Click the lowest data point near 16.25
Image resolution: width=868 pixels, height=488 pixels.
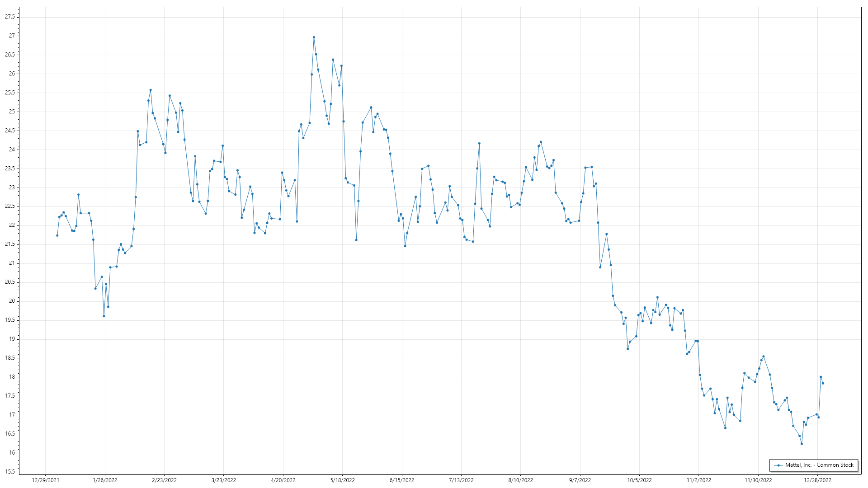coord(802,444)
